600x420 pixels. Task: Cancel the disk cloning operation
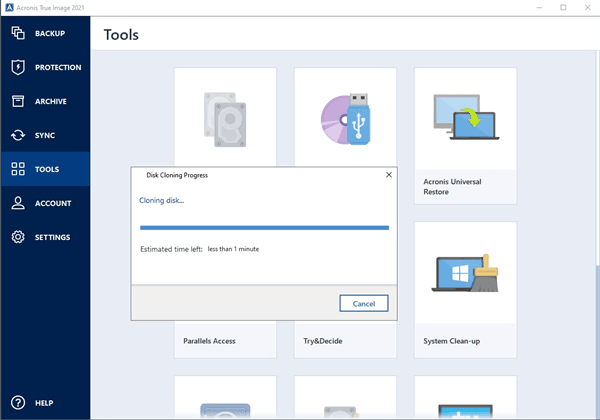[x=364, y=303]
